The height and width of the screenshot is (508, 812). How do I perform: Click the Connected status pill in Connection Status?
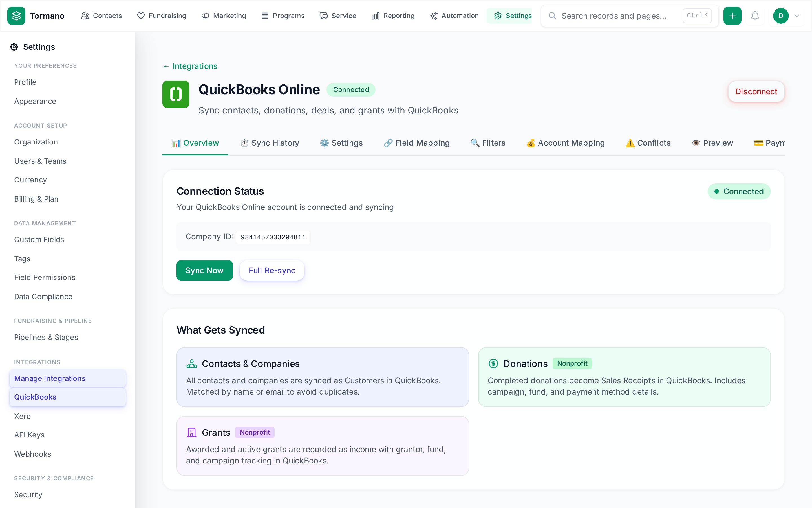(739, 191)
